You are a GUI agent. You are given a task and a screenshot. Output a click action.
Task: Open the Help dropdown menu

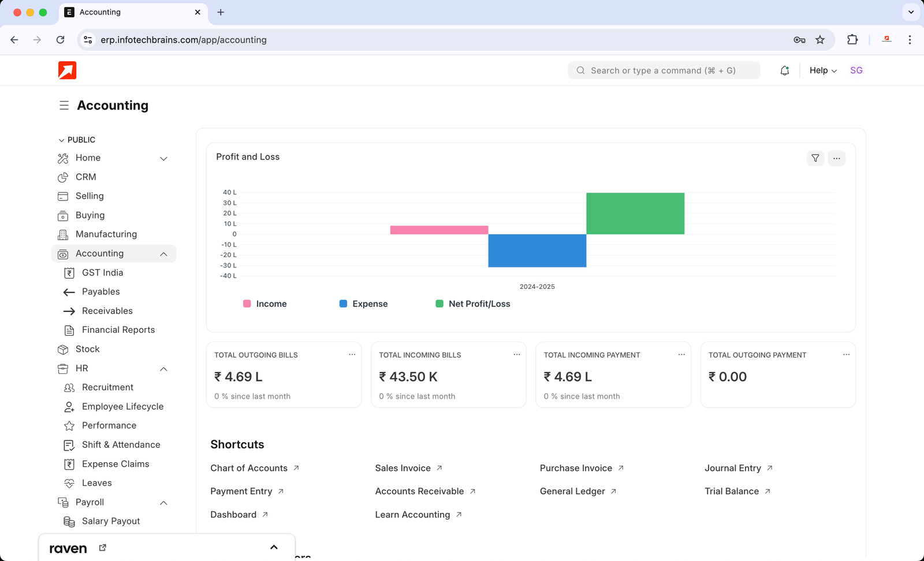pyautogui.click(x=823, y=70)
